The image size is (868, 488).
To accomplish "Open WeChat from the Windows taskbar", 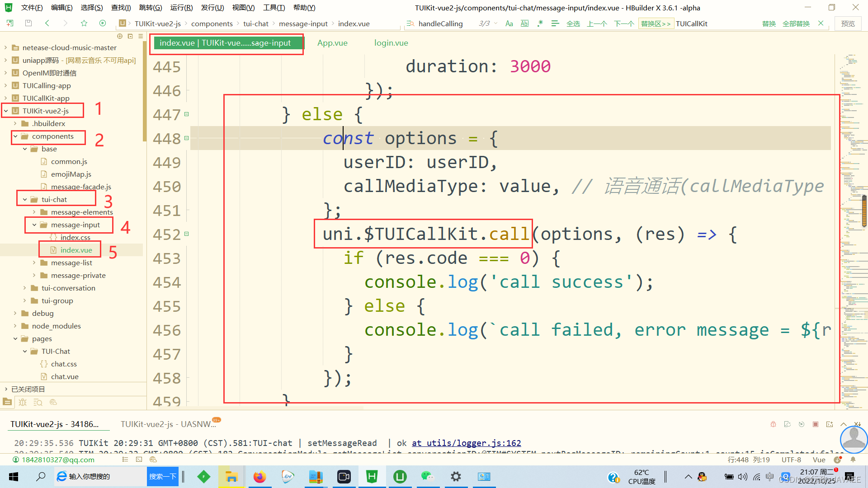I will click(427, 477).
